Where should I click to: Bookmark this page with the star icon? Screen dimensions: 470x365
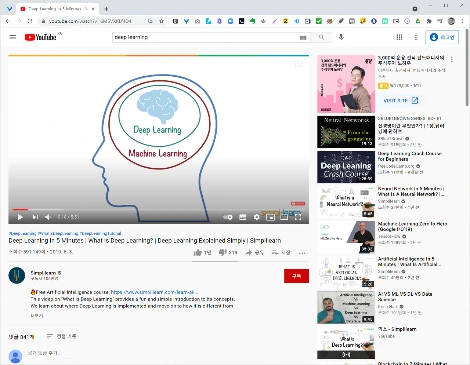click(162, 21)
